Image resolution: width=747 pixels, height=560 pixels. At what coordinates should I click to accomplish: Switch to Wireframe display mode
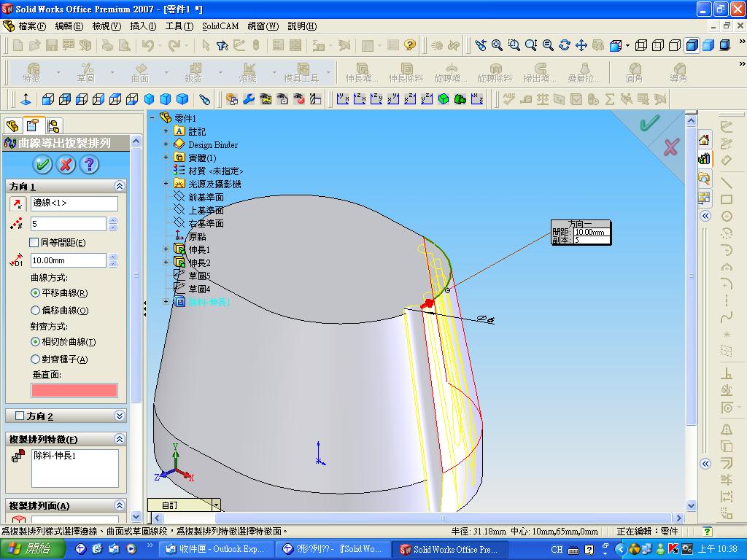point(641,45)
